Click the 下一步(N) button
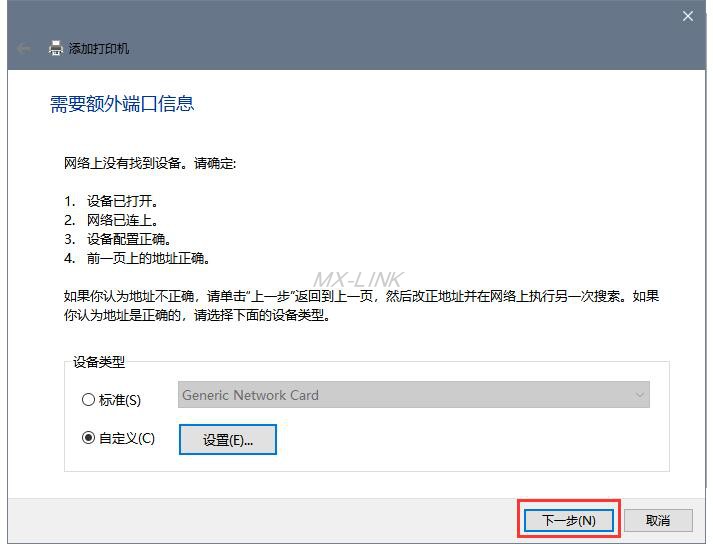 (x=568, y=520)
